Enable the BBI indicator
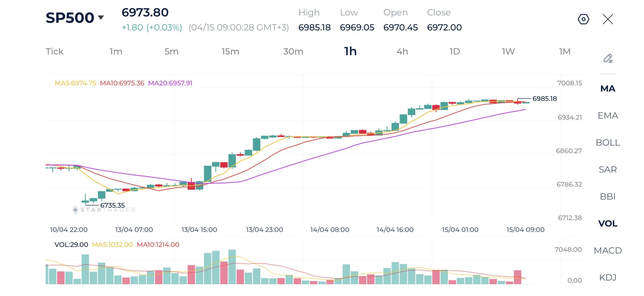 [x=608, y=196]
